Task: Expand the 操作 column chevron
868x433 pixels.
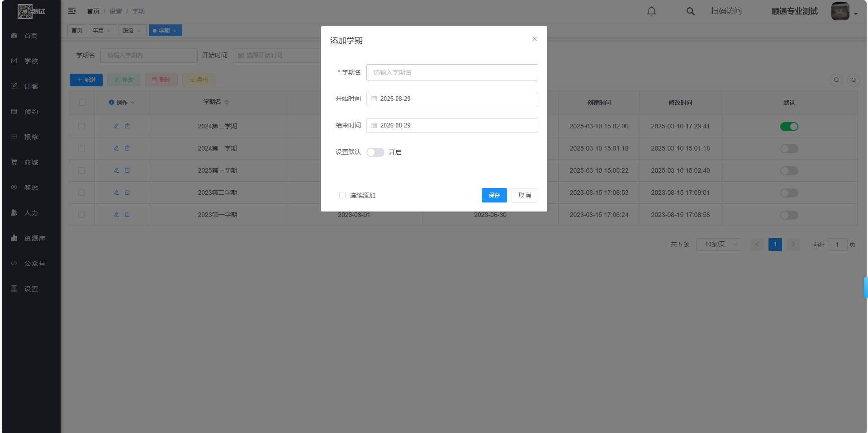Action: [133, 103]
